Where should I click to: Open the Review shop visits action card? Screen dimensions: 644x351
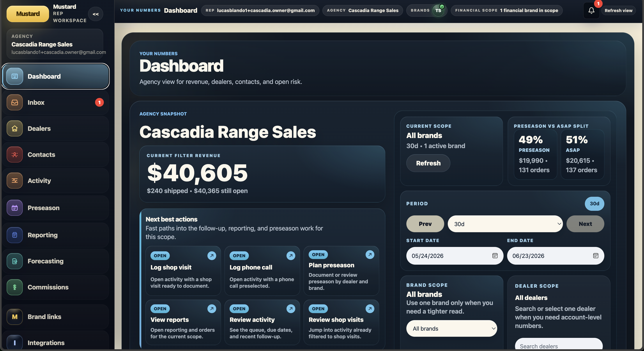pos(341,322)
